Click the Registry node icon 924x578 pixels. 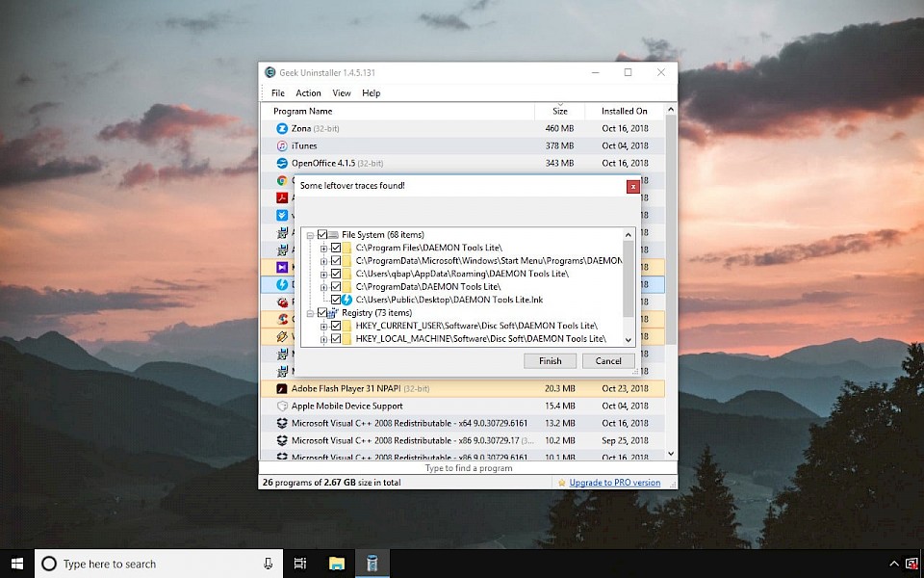[x=332, y=312]
